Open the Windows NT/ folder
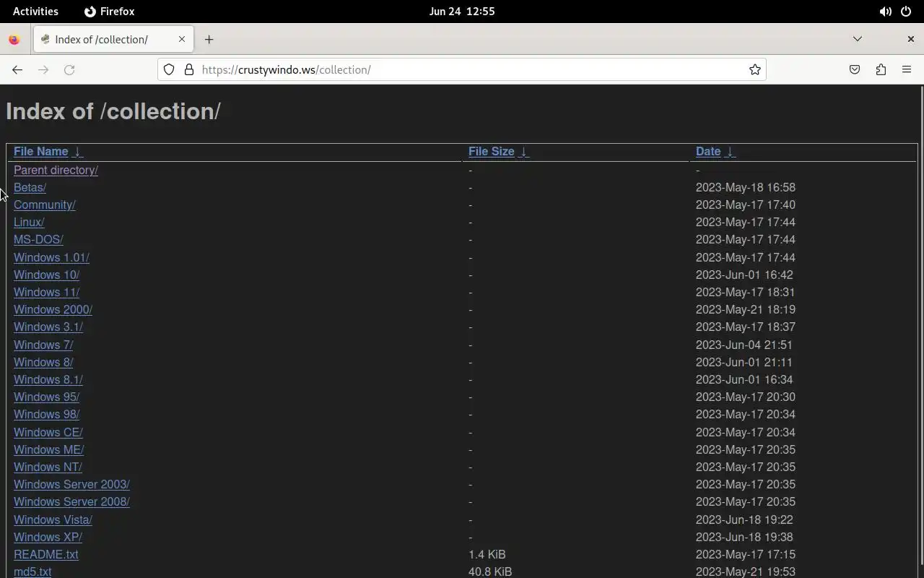 pos(48,467)
